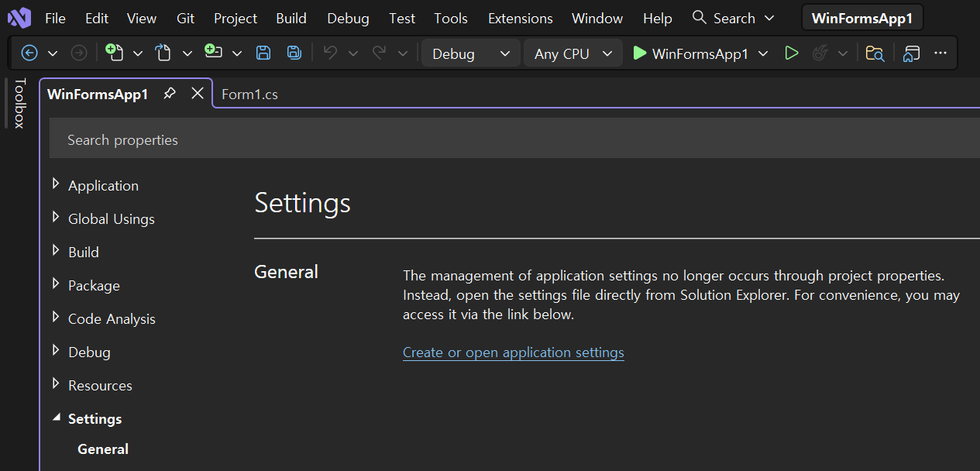Open the View menu

142,18
